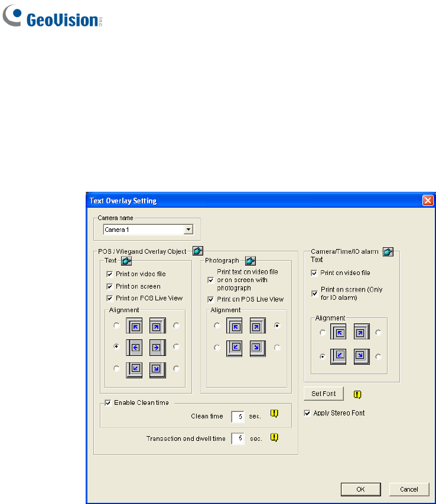Image resolution: width=436 pixels, height=504 pixels.
Task: Click the Transaction end dwell time field
Action: (237, 438)
